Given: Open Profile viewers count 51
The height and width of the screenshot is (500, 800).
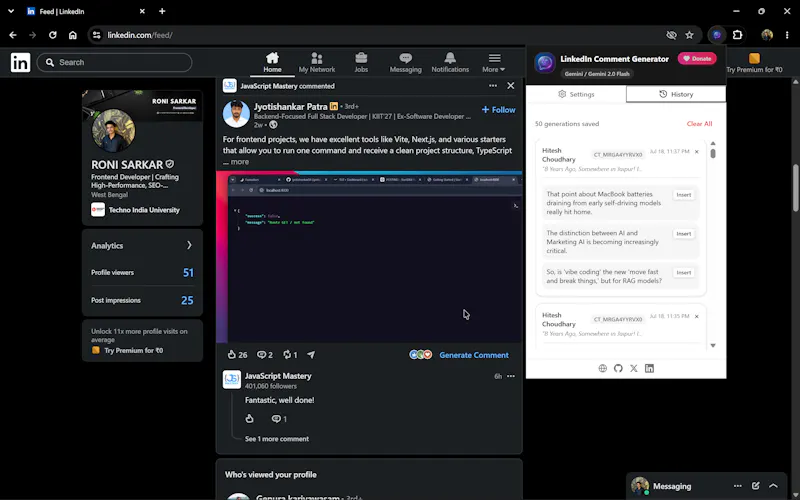Looking at the screenshot, I should (x=188, y=272).
